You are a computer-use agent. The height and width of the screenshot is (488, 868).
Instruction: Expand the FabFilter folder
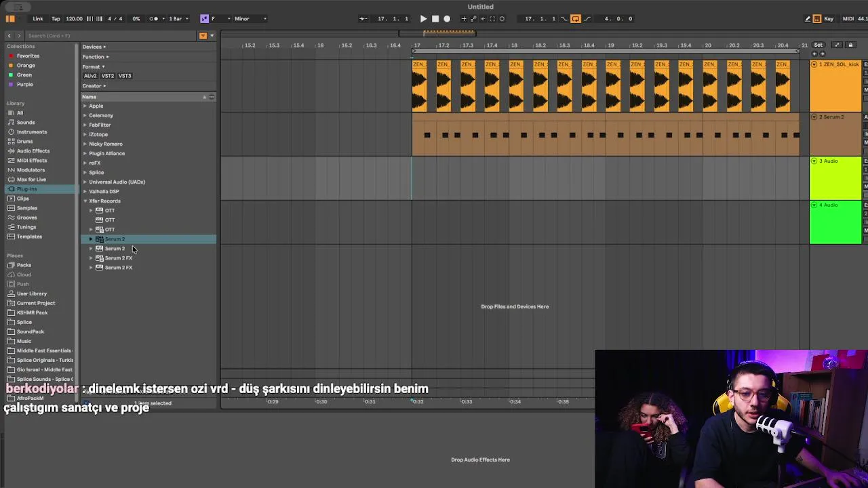pyautogui.click(x=85, y=125)
